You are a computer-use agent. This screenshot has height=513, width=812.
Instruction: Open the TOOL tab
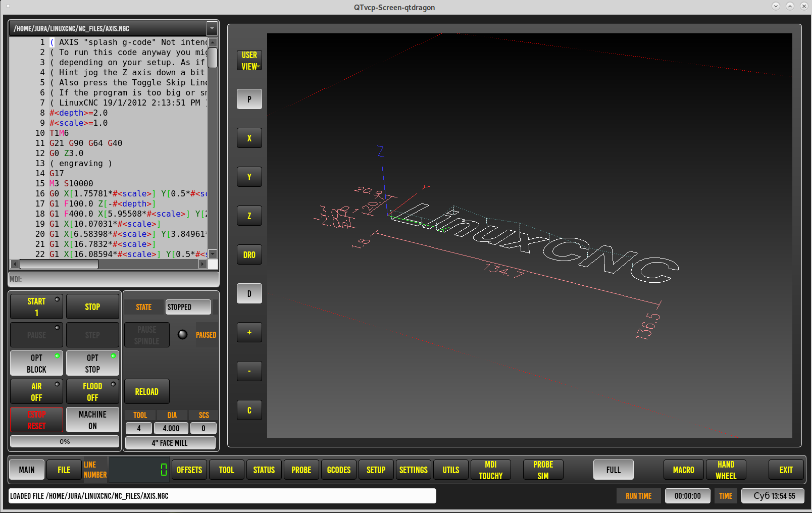point(227,470)
